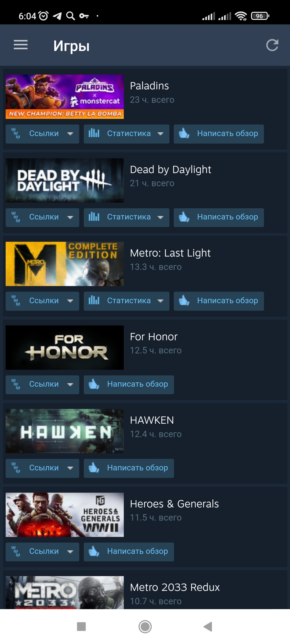Tap the thumbs-up icon under Paladins
This screenshot has width=290, height=644.
184,133
